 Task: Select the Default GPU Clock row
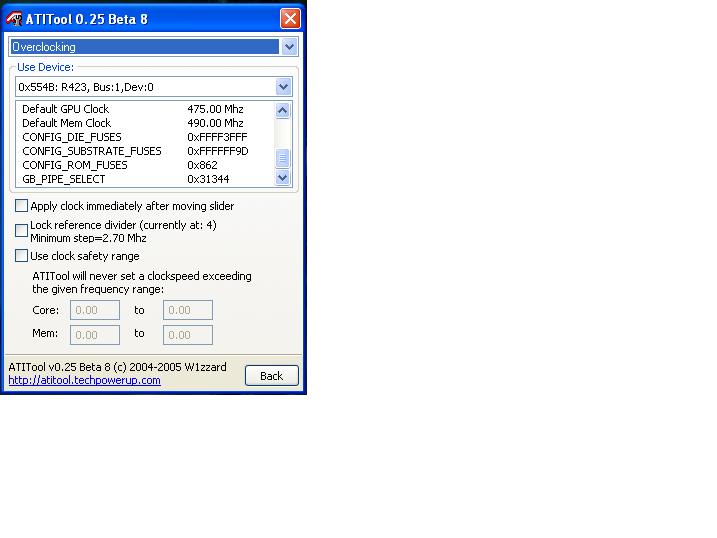145,109
